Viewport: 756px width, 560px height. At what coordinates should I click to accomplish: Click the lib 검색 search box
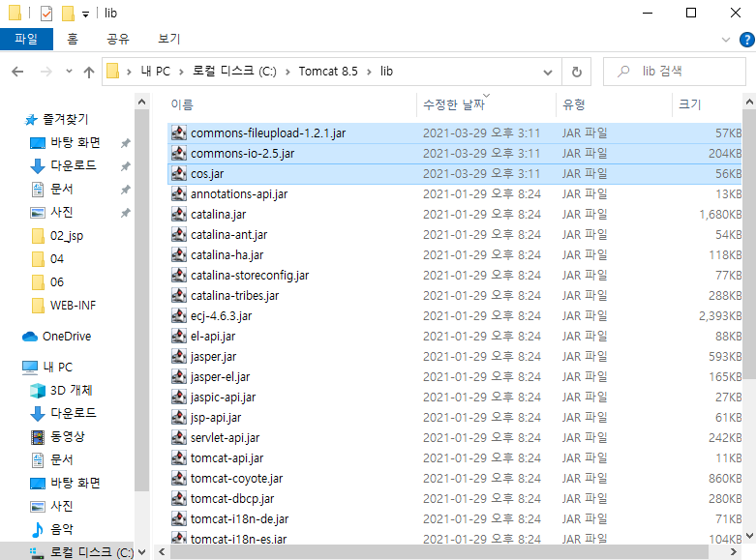[x=675, y=72]
